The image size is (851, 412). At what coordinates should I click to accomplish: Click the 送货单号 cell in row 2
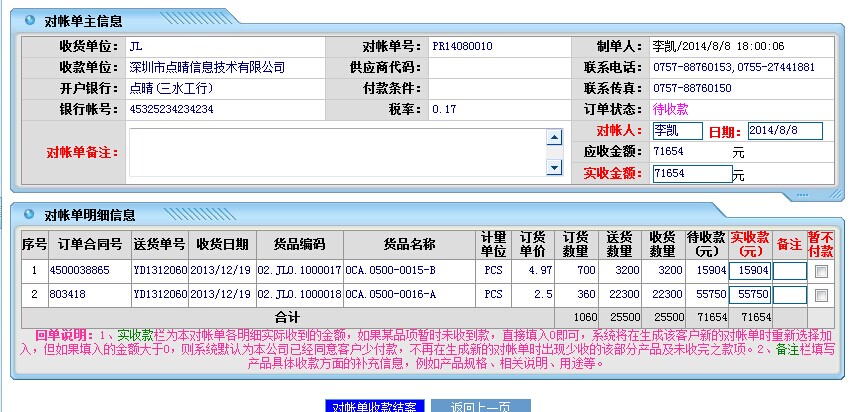pos(160,295)
